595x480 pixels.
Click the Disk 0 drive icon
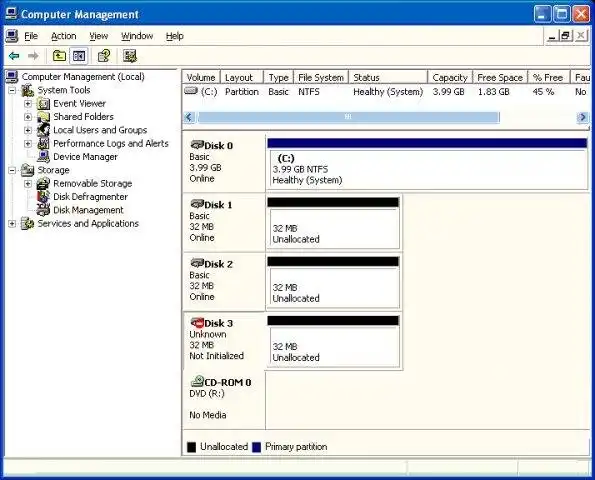tap(197, 145)
